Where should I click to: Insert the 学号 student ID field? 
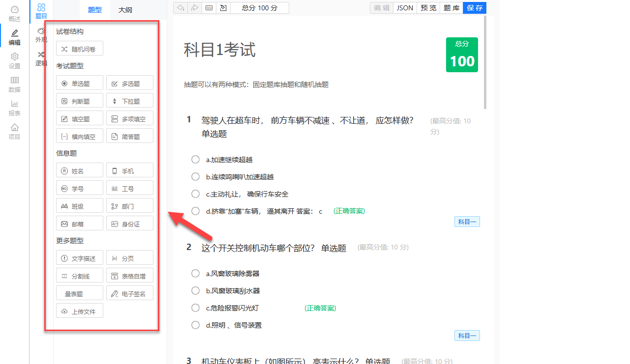coord(80,188)
